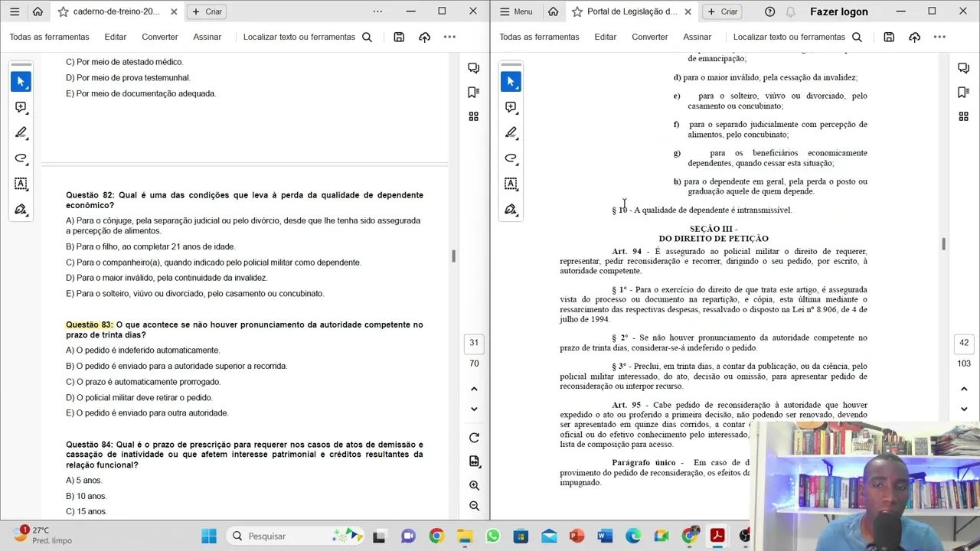Open Todas as ferramentas in right window
This screenshot has width=980, height=551.
tap(539, 37)
